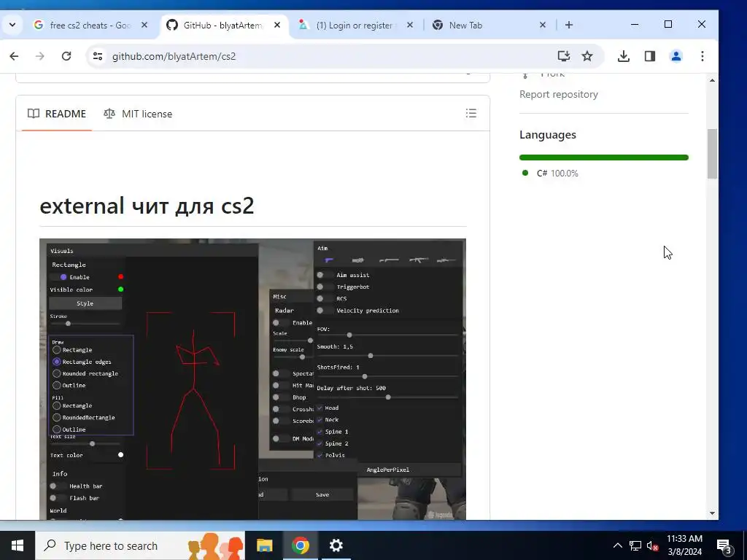Screen dimensions: 747x560
Task: Click the 'Languages' section heading
Action: [547, 135]
